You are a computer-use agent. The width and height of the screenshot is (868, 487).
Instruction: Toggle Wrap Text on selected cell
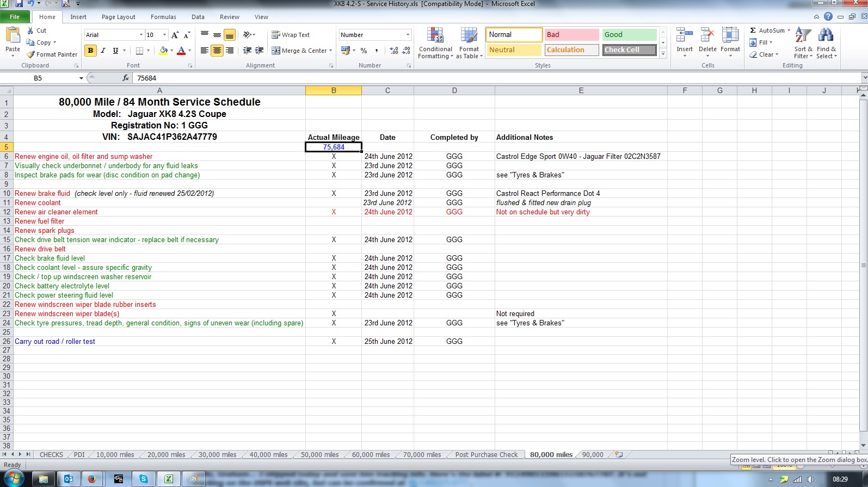[x=291, y=35]
